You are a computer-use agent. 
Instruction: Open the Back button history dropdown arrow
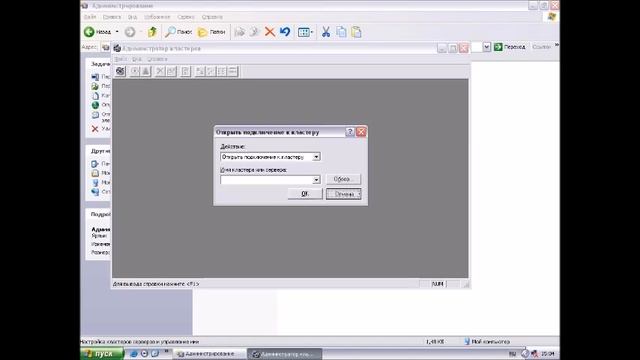point(117,32)
